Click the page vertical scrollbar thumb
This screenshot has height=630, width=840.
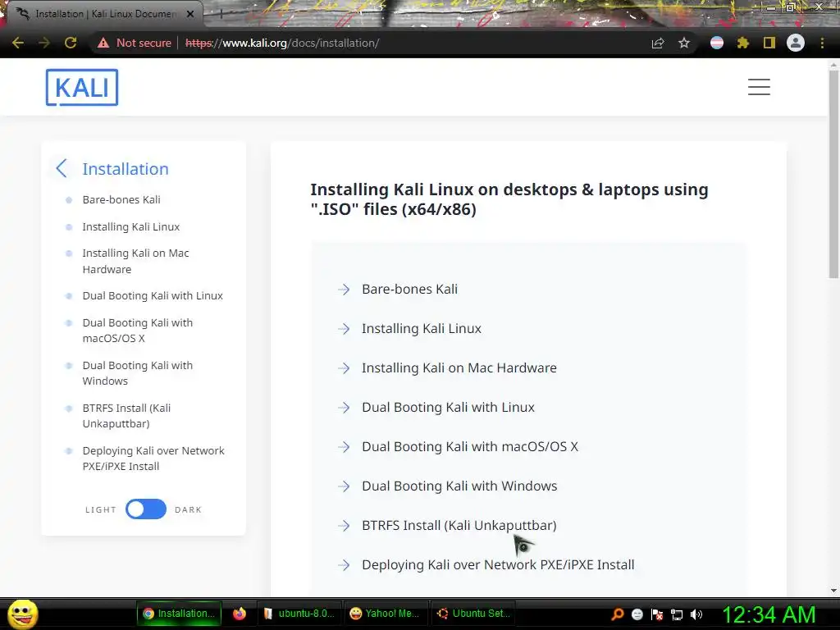833,174
